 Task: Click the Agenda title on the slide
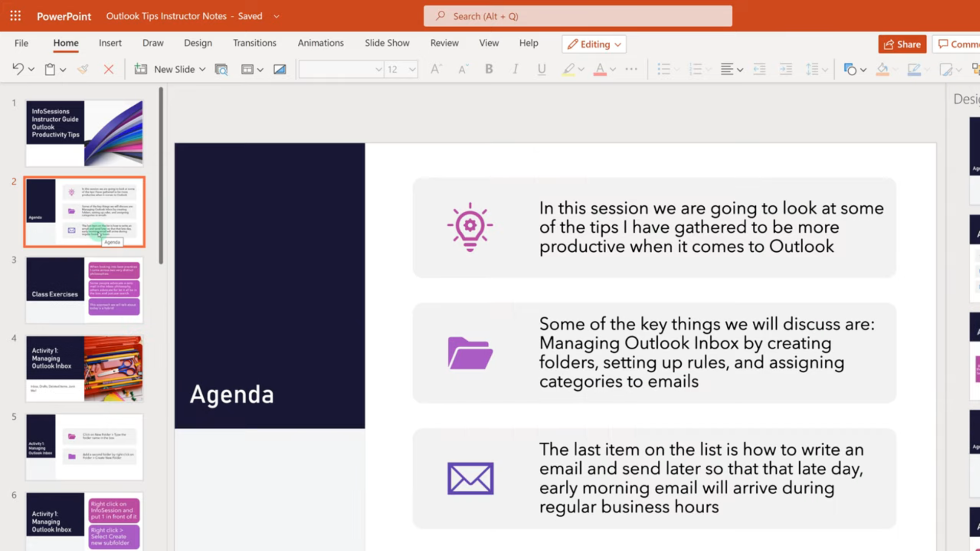(x=232, y=394)
